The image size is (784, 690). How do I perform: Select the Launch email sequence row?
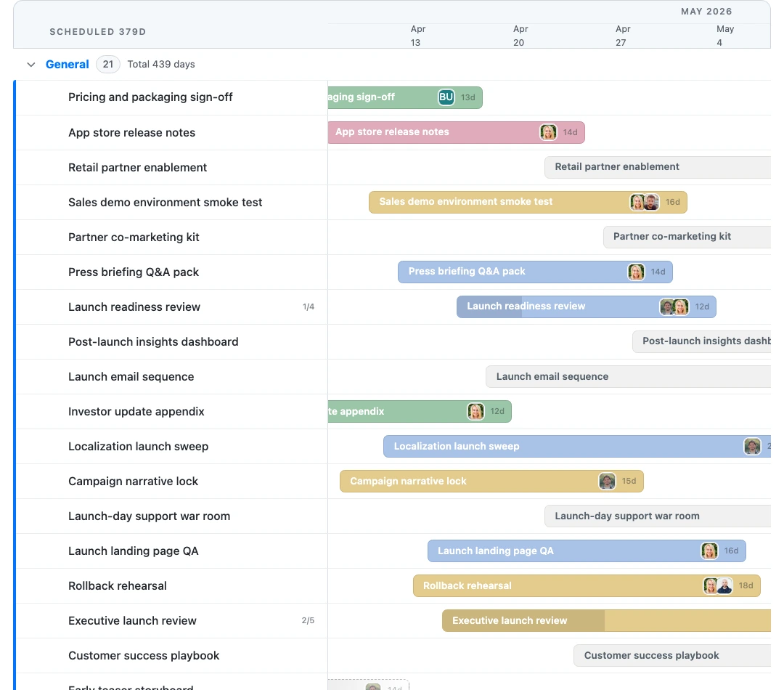point(172,377)
